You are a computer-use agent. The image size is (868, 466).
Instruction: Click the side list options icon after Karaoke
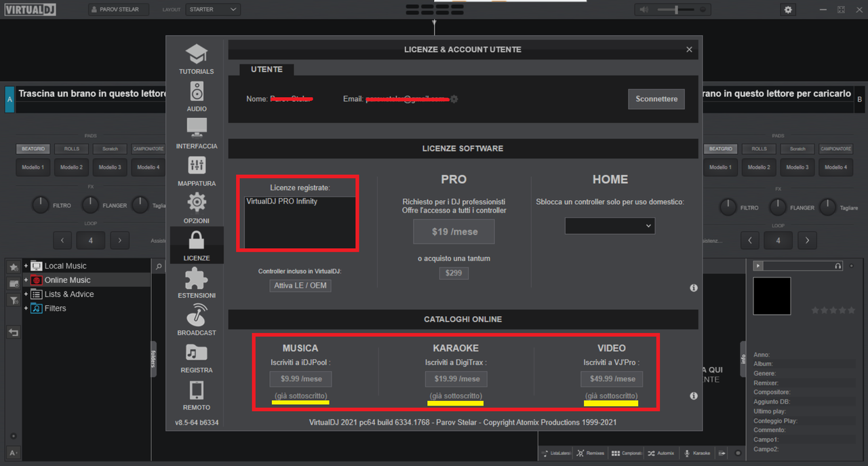(722, 453)
